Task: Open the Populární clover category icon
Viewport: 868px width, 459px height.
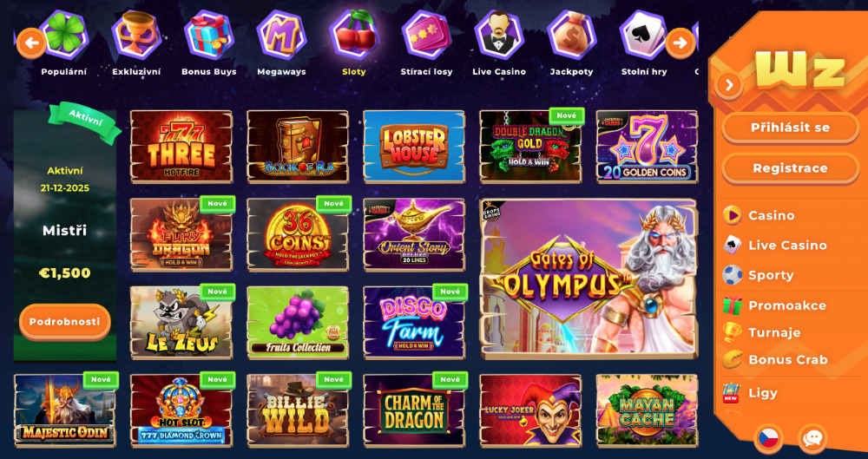Action: pos(65,35)
